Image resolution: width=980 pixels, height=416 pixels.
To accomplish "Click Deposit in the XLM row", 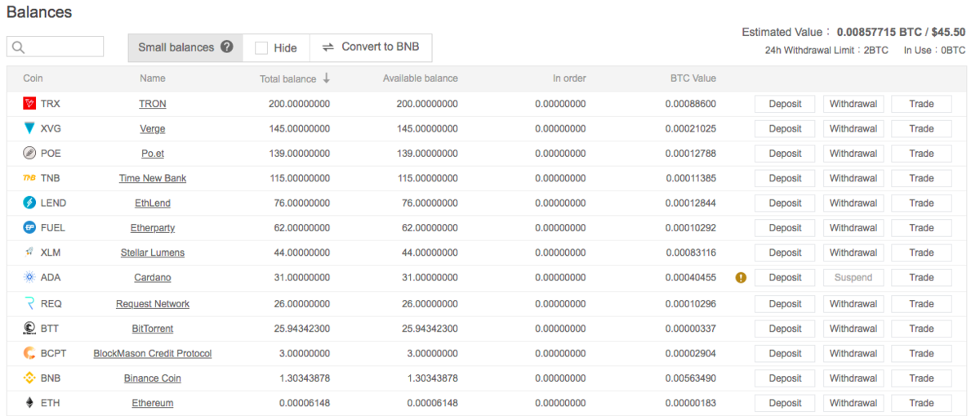I will click(785, 253).
